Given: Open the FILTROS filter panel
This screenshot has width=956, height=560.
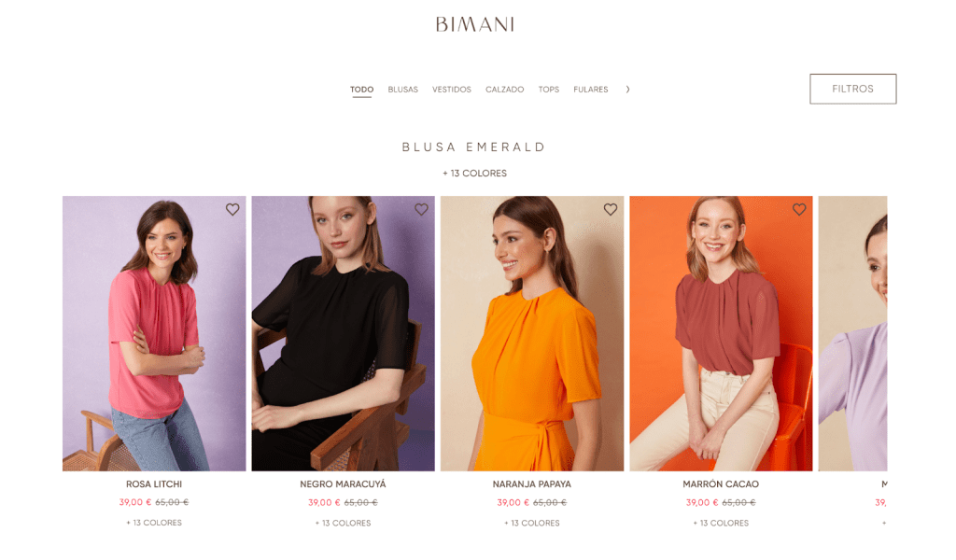Looking at the screenshot, I should (853, 89).
